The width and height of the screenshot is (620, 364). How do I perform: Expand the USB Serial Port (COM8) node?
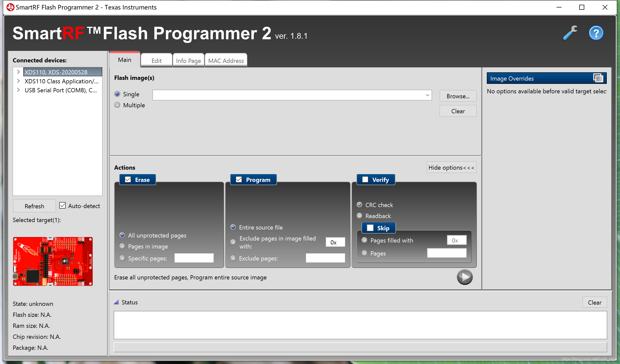(x=18, y=90)
